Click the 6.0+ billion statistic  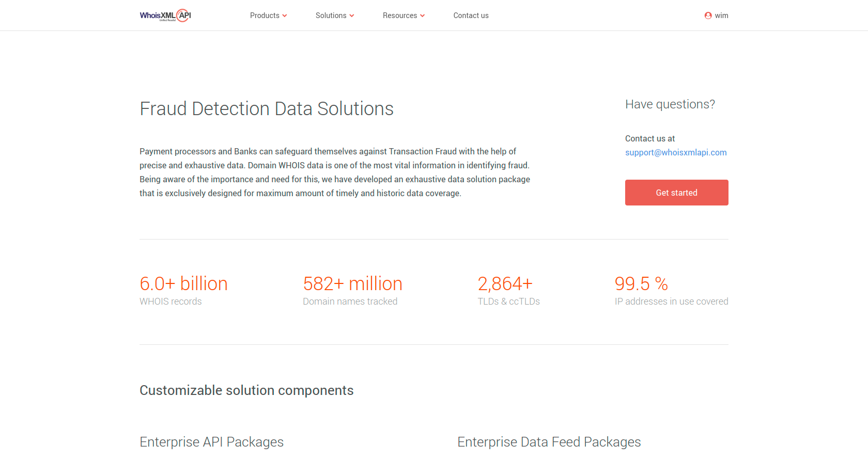183,283
